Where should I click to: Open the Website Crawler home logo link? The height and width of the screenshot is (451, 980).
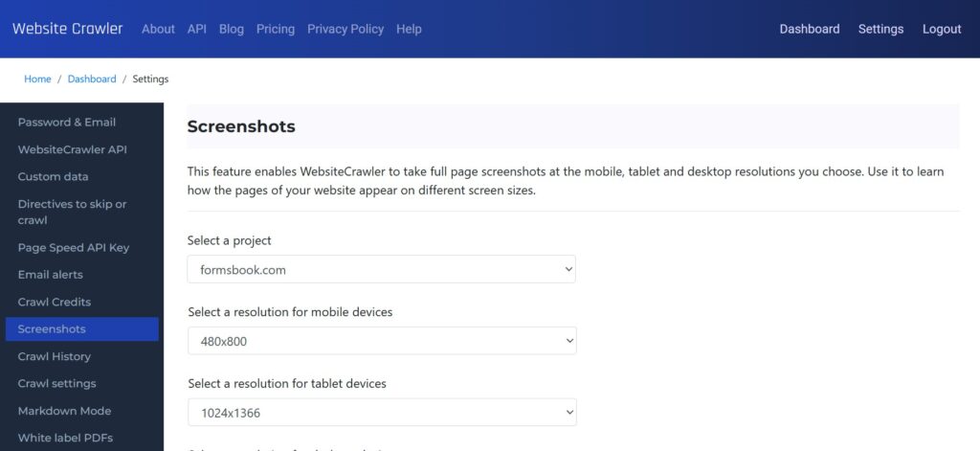click(x=68, y=29)
